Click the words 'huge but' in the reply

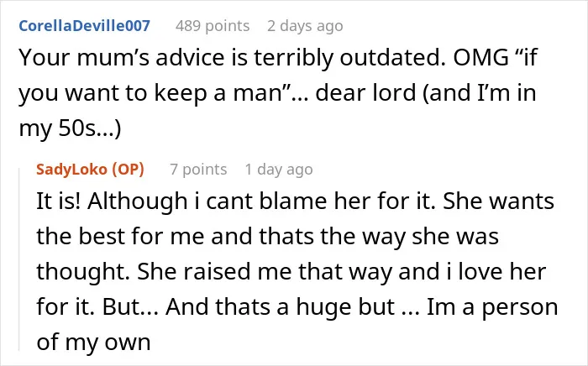point(345,306)
